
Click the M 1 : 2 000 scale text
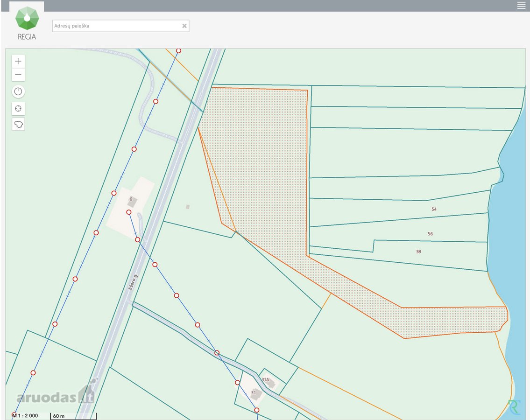[x=25, y=416]
